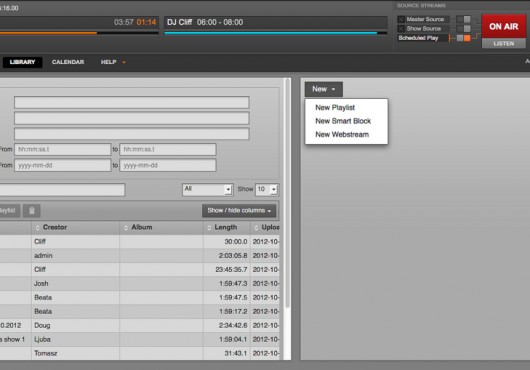Focus the third advanced search text field

coord(132,134)
